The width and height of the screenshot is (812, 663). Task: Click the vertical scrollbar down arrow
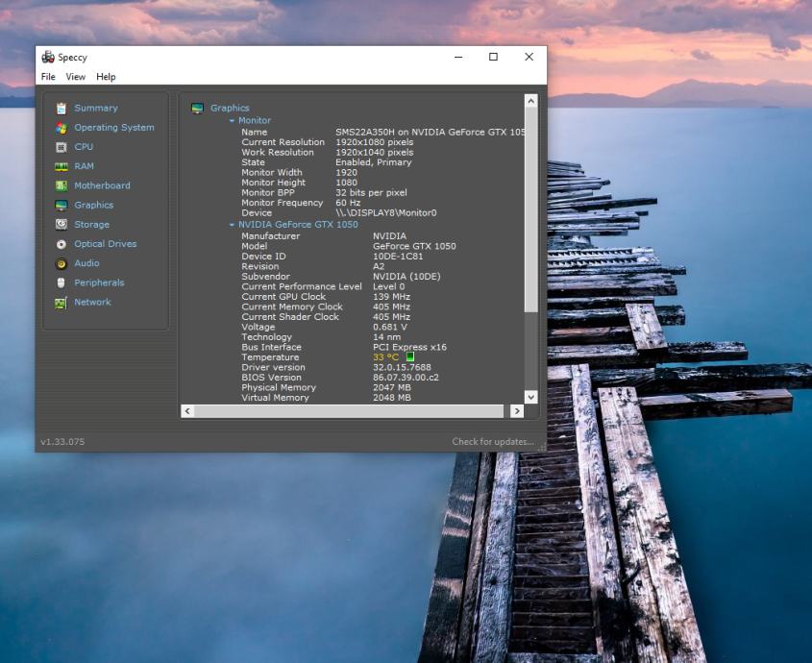coord(530,396)
